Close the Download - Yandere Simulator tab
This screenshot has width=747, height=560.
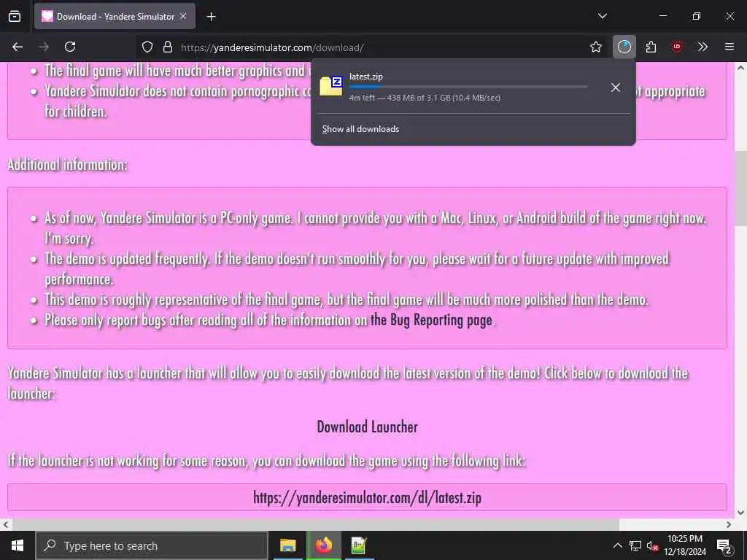(x=183, y=16)
